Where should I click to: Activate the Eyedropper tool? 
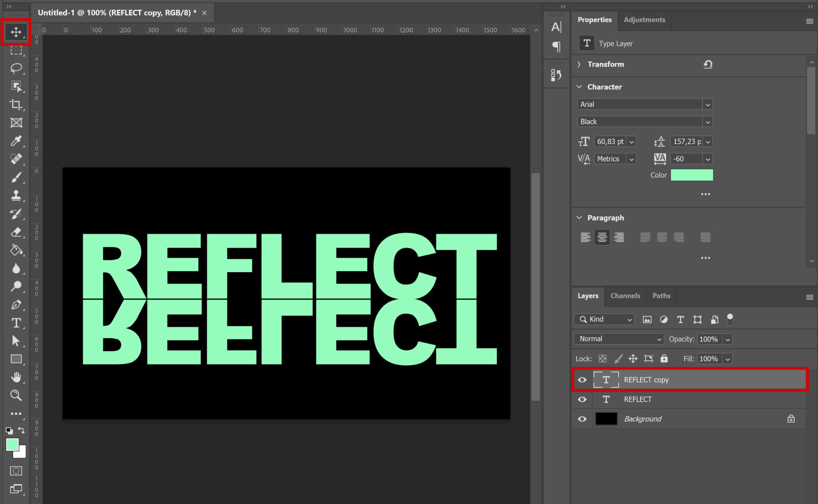tap(16, 141)
